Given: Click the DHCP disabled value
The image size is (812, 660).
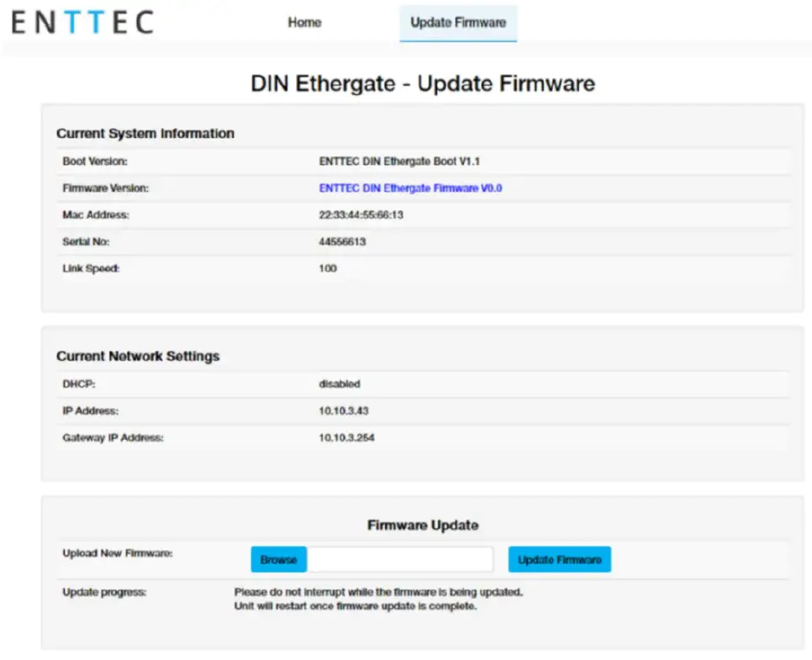Looking at the screenshot, I should (x=339, y=383).
